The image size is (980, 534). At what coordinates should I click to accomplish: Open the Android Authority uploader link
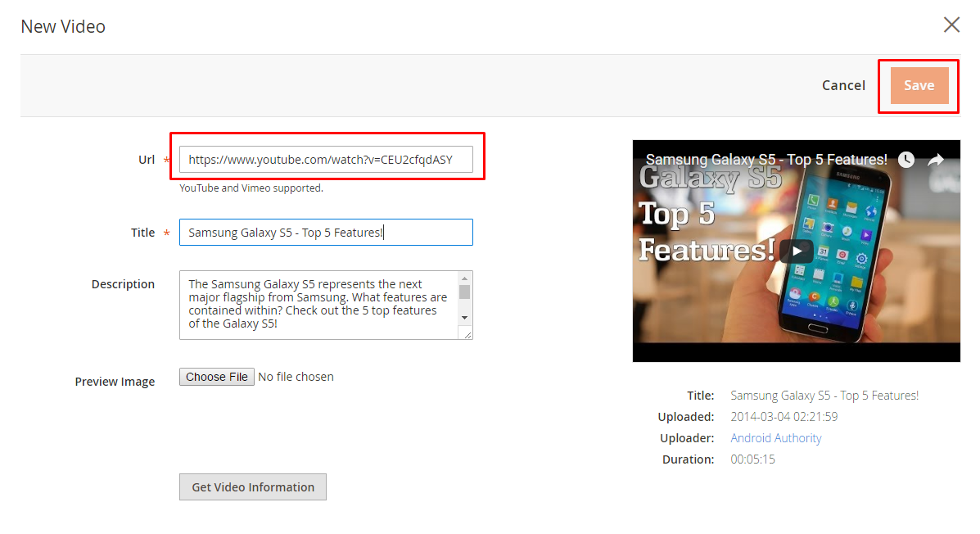pyautogui.click(x=775, y=437)
